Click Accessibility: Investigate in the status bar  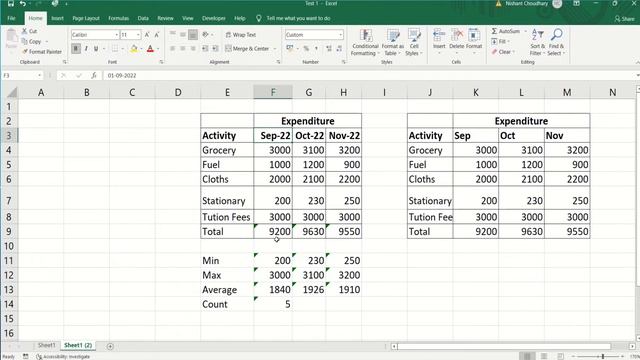click(63, 357)
